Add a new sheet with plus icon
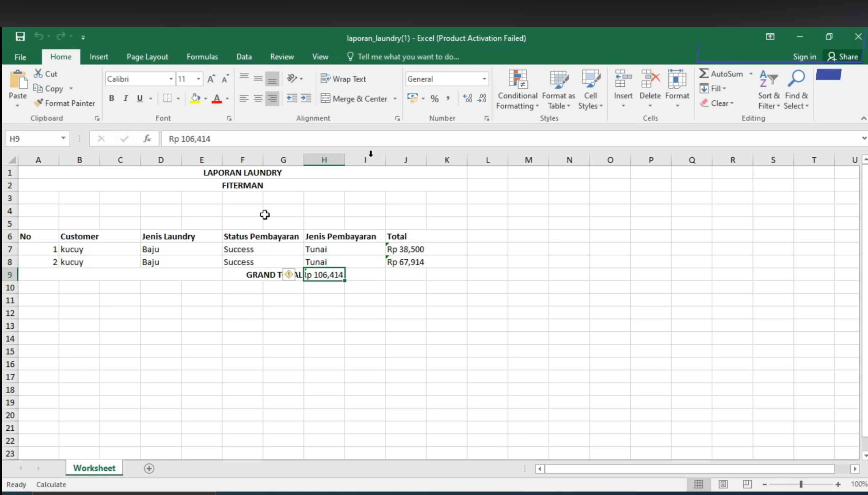 (x=149, y=468)
